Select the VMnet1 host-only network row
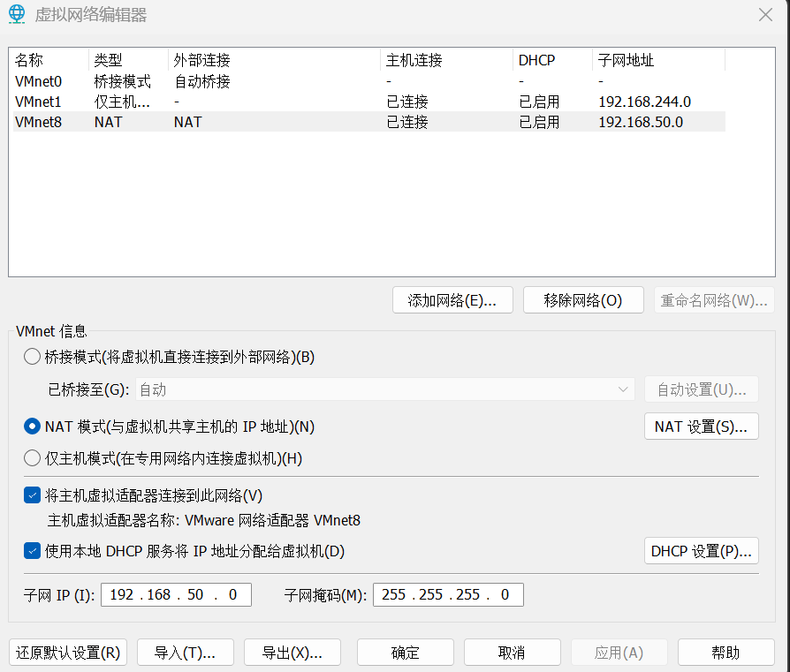The width and height of the screenshot is (790, 672). click(39, 102)
